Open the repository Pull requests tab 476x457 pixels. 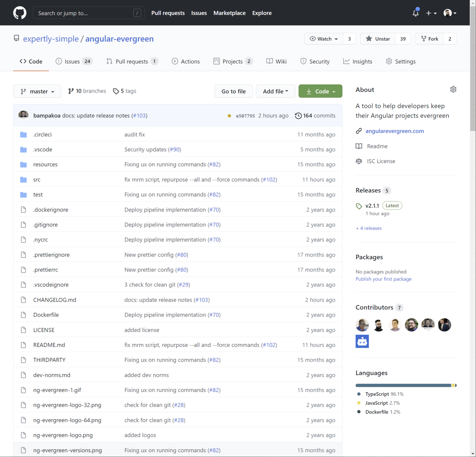(132, 61)
